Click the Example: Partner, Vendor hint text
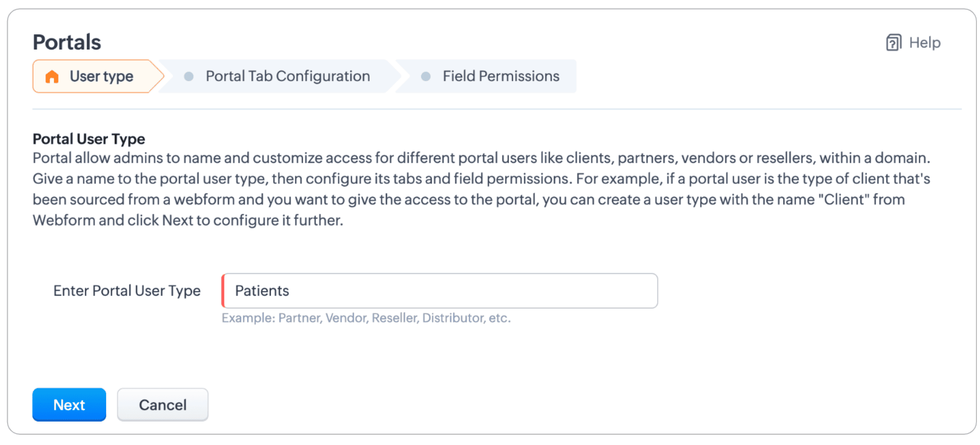The image size is (980, 445). (366, 318)
